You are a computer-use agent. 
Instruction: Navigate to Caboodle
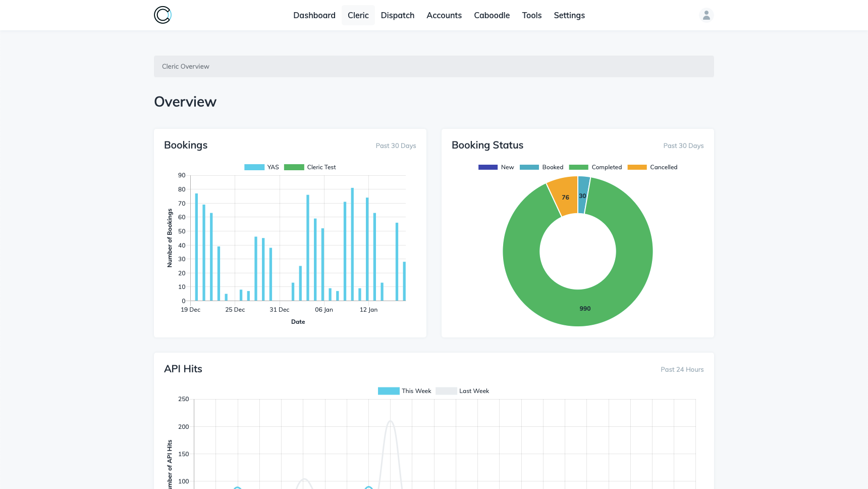[x=492, y=15]
